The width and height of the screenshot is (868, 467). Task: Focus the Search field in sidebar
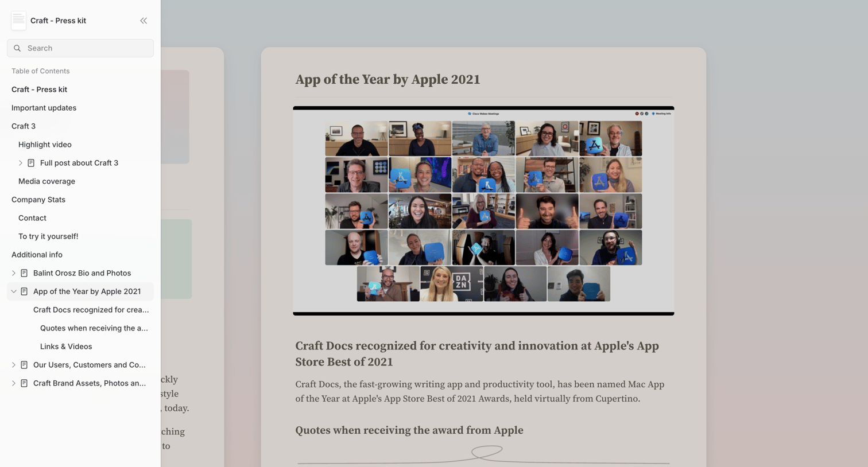(x=80, y=48)
